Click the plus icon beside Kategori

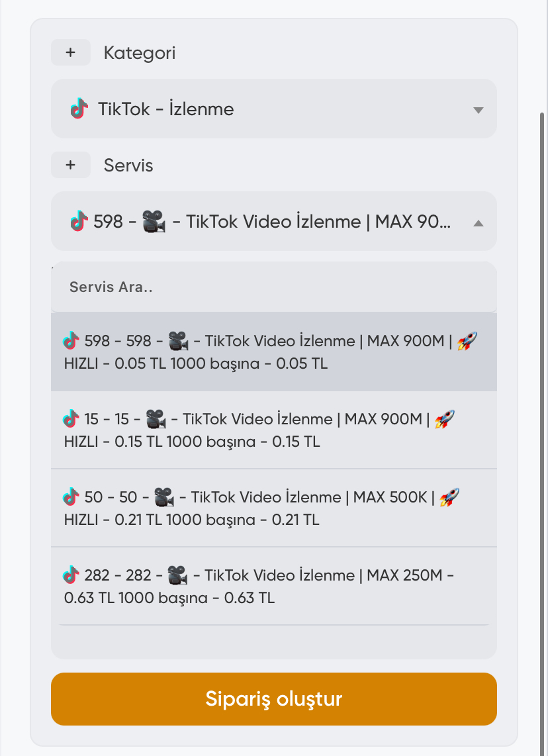tap(71, 52)
